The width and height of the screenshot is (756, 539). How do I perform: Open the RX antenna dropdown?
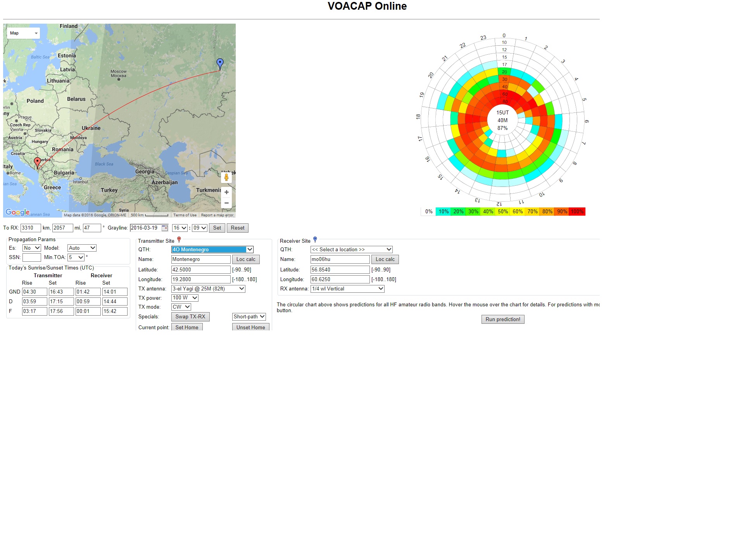(x=347, y=289)
